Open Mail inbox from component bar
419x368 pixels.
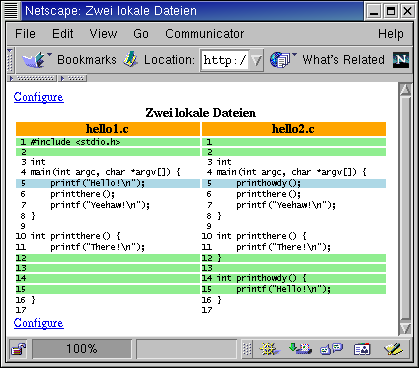[x=300, y=349]
